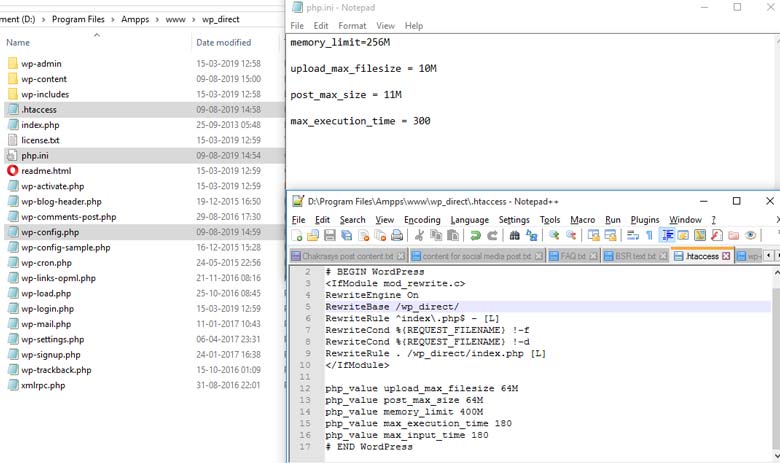Click the Open file icon in Notepad++ toolbar
Viewport: 780px width, 463px height.
pyautogui.click(x=313, y=235)
